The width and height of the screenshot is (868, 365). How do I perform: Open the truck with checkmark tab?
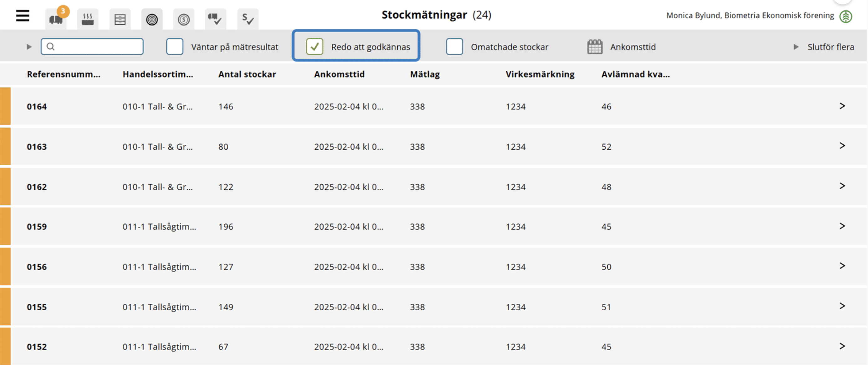click(215, 19)
